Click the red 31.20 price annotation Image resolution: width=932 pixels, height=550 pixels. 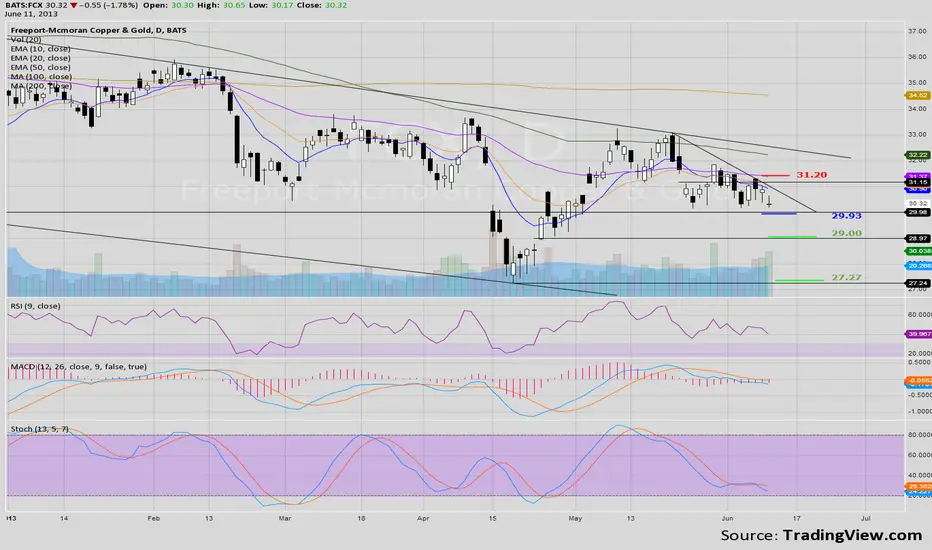811,175
